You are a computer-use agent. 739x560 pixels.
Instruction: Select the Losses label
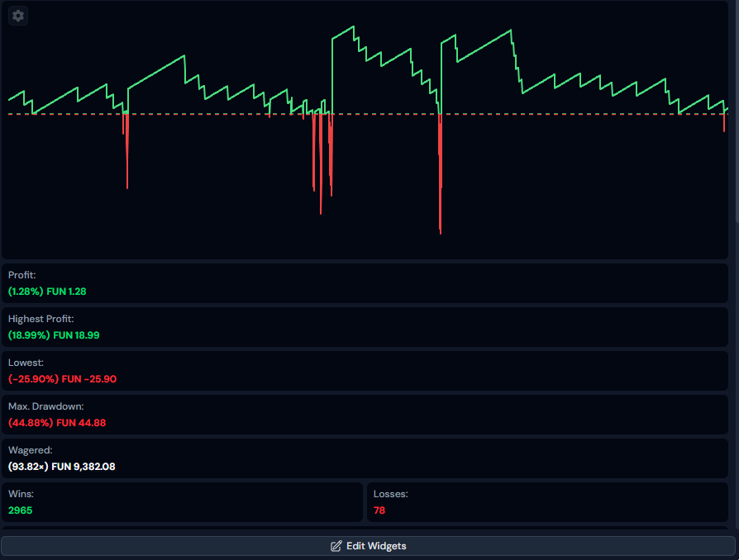tap(390, 494)
